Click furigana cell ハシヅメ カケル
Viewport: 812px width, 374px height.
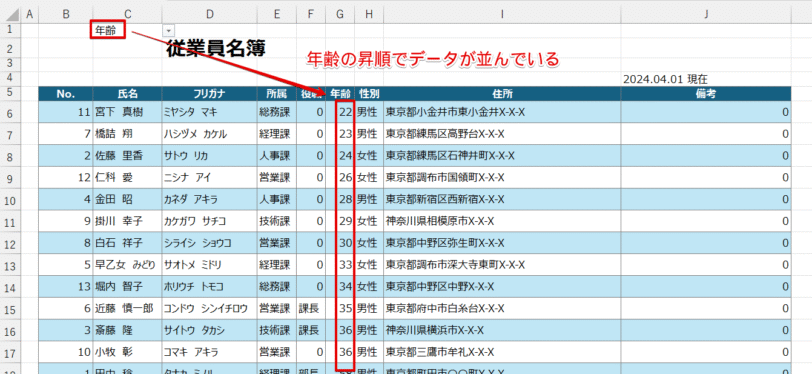(x=209, y=134)
